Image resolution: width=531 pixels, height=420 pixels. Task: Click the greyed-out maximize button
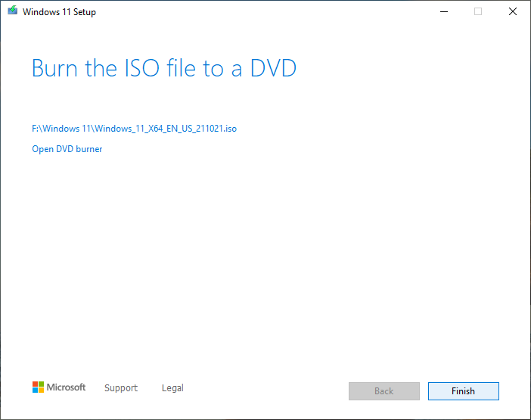pos(478,11)
